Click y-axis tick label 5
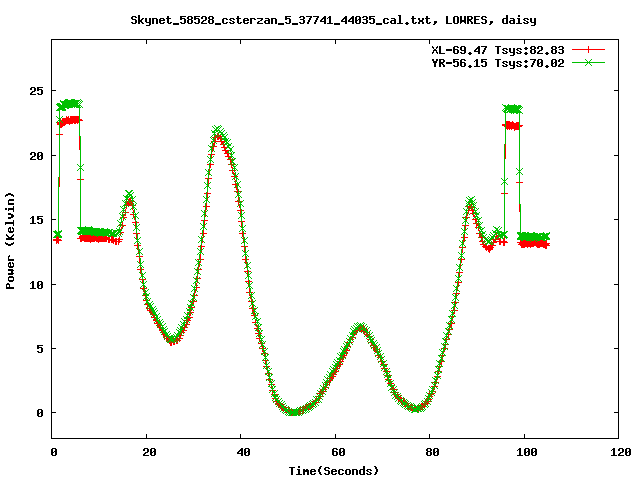 [x=40, y=349]
